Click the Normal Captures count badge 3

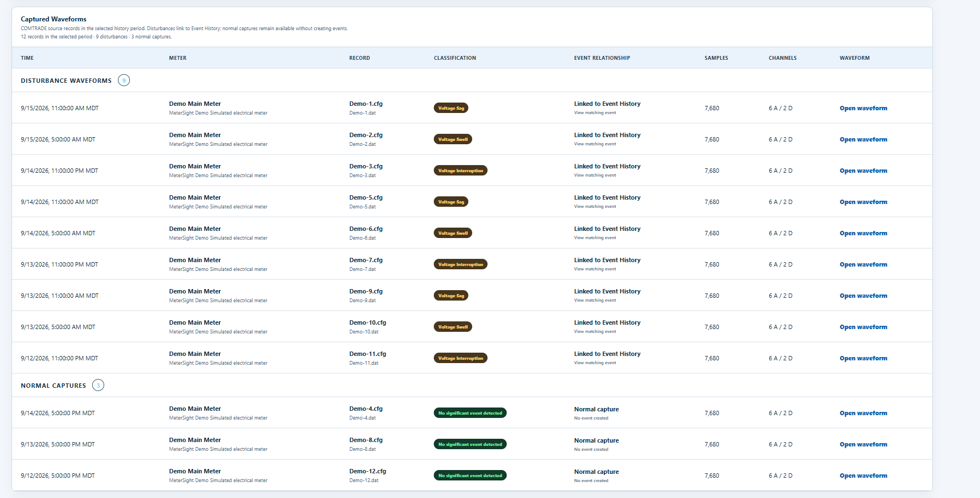coord(98,386)
